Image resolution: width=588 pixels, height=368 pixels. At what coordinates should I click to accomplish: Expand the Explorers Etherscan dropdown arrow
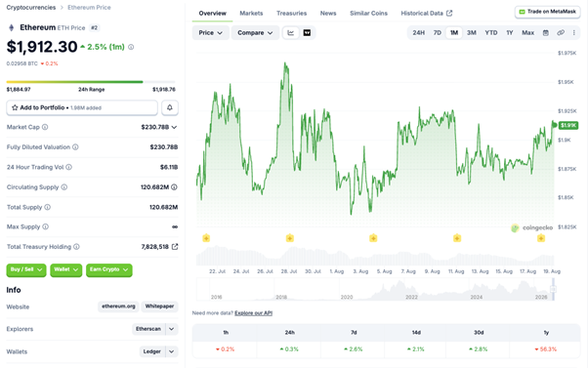(x=171, y=329)
